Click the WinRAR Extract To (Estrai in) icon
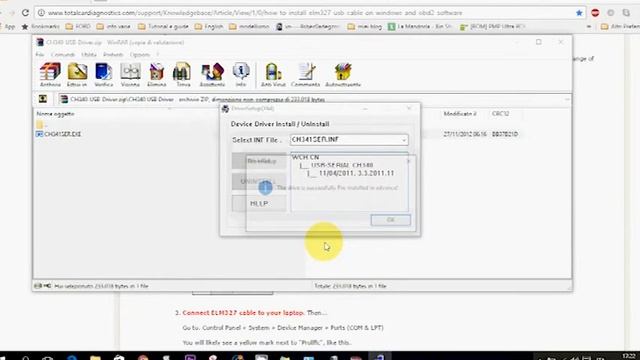The width and height of the screenshot is (640, 360). (x=77, y=74)
